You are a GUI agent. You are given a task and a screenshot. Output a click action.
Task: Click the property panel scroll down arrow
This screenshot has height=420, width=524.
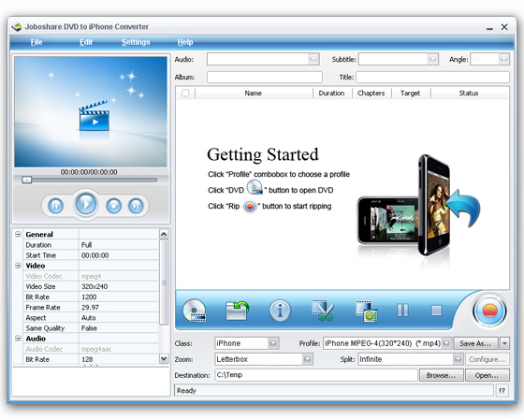tap(164, 359)
